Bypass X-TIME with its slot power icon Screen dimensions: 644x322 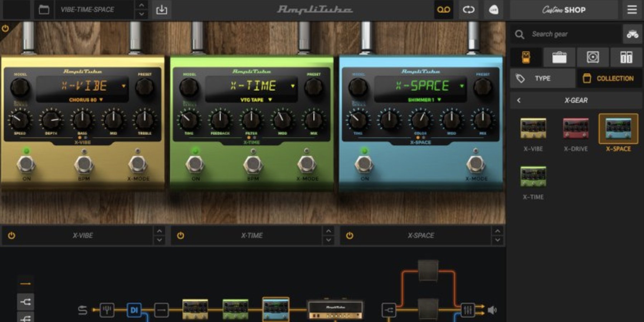[180, 236]
